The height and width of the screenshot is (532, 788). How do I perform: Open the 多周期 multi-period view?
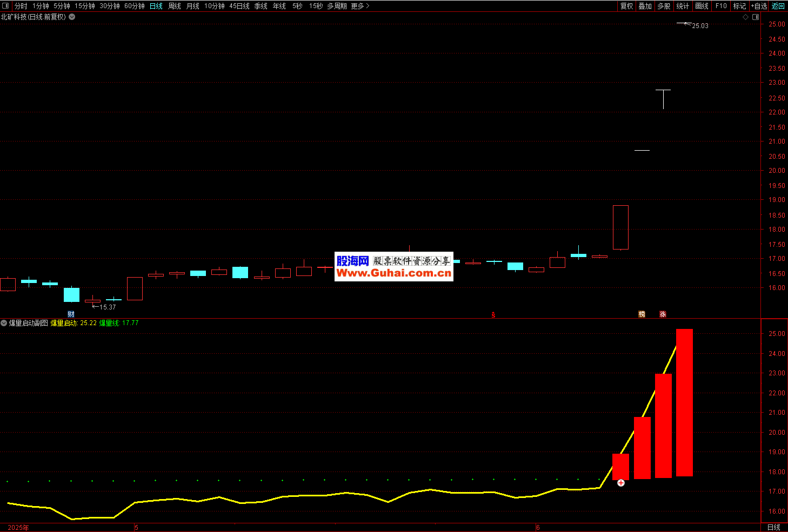(337, 6)
